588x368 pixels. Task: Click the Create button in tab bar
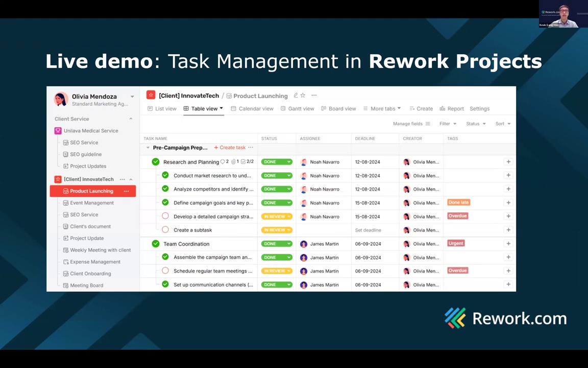[x=421, y=108]
